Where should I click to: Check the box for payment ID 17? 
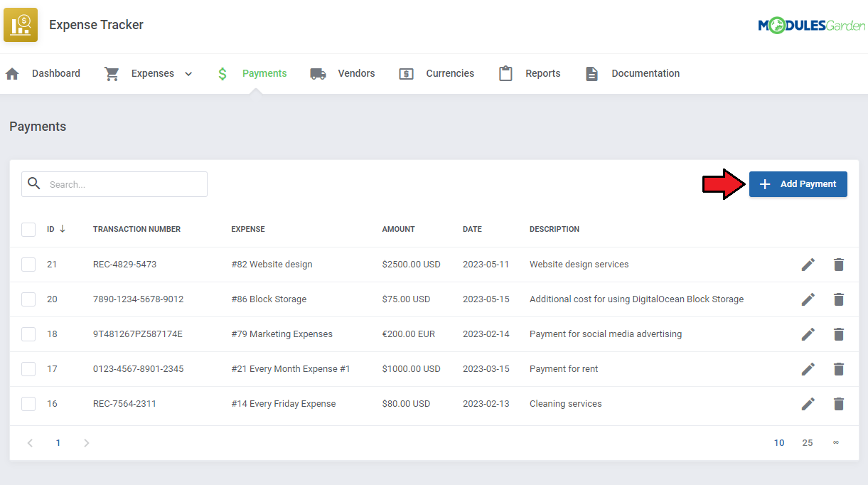coord(28,369)
